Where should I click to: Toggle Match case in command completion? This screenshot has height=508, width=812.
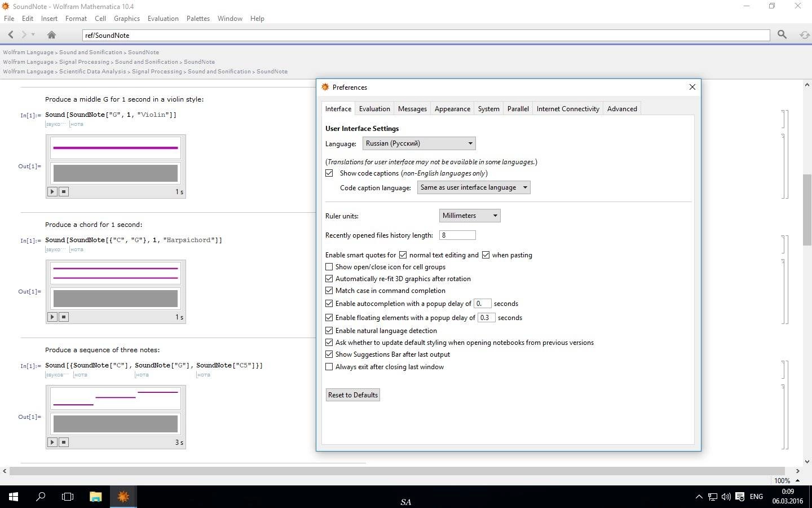click(329, 291)
